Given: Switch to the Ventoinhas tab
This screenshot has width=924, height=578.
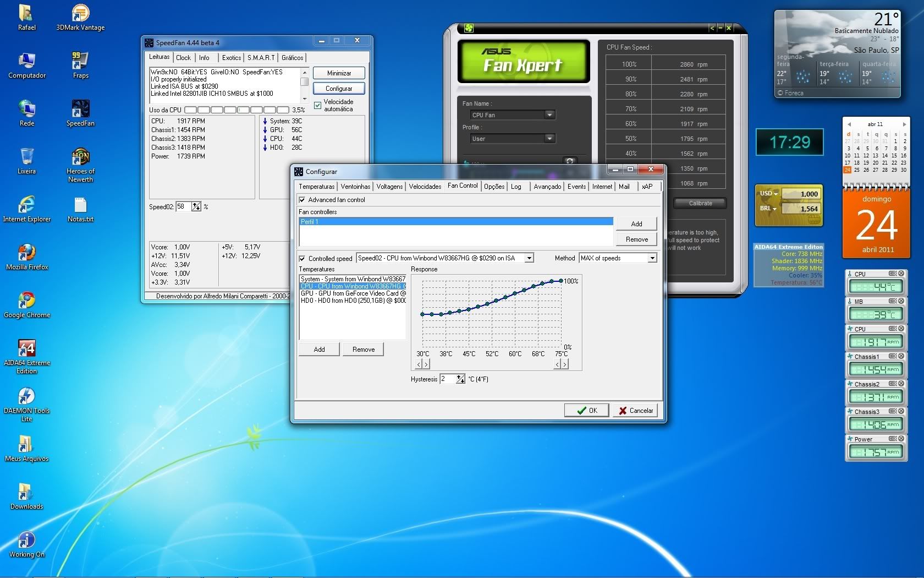Looking at the screenshot, I should 355,187.
